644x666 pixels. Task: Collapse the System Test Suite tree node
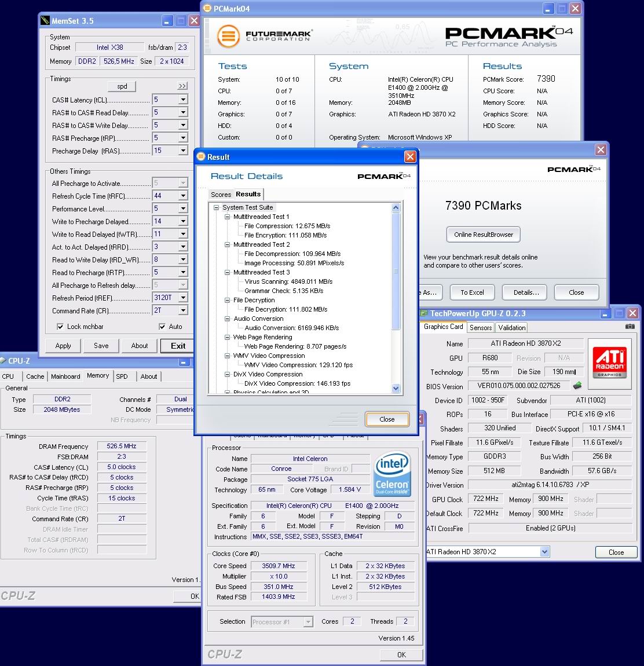[x=216, y=207]
